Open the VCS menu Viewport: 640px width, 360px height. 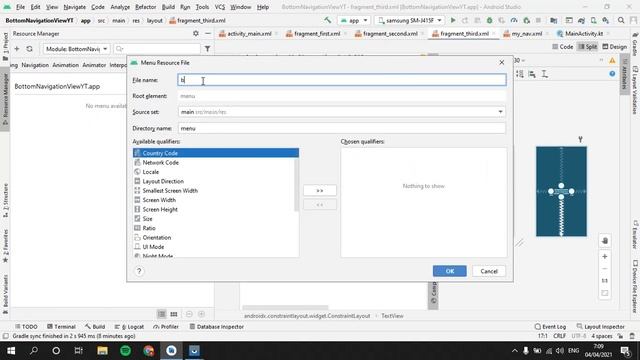(220, 7)
